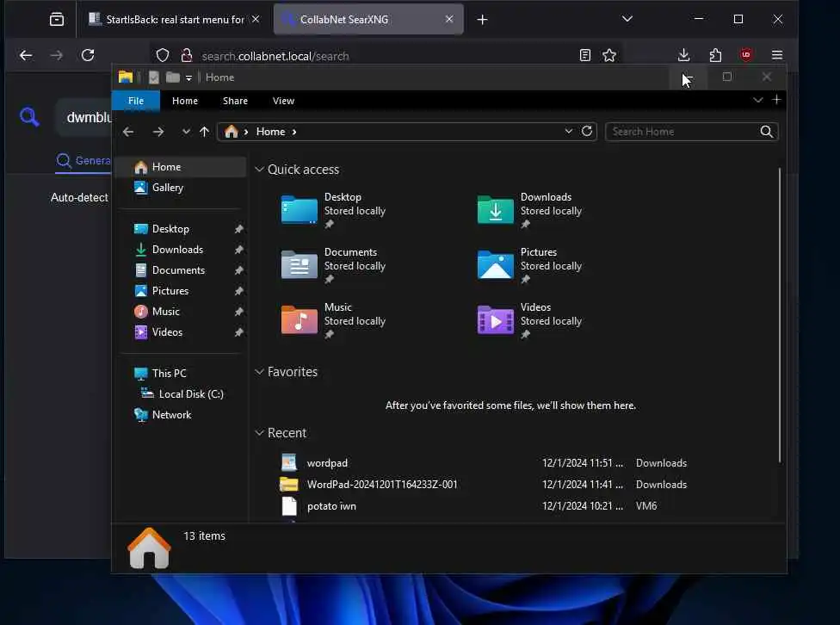Reload the CollabNet SearXNG page
840x625 pixels.
coord(88,55)
